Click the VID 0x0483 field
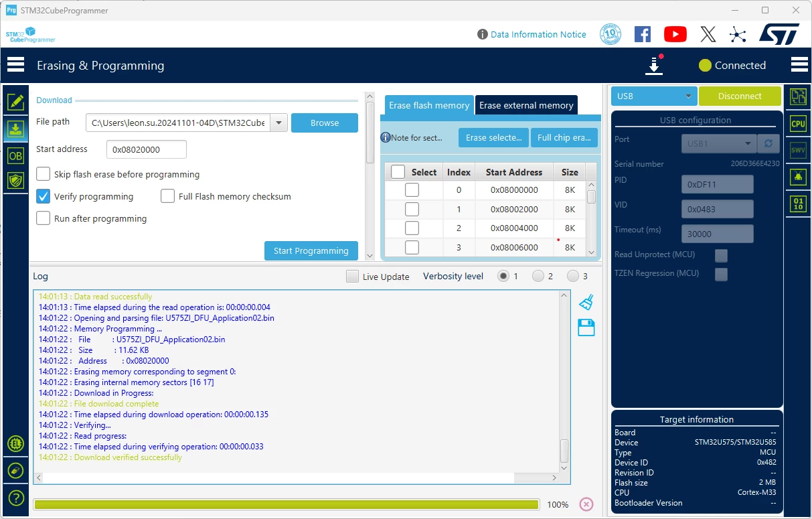The height and width of the screenshot is (519, 812). pyautogui.click(x=718, y=209)
